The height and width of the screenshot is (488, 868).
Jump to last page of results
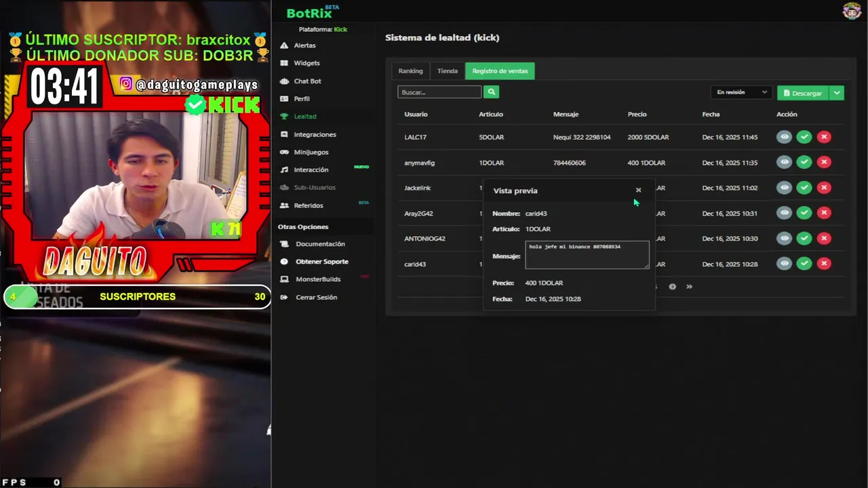689,287
